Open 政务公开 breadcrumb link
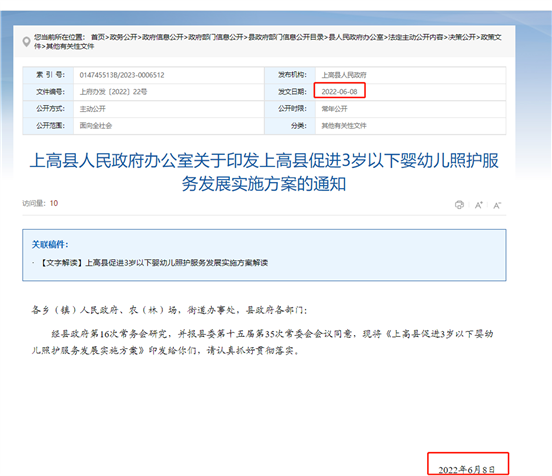This screenshot has width=552, height=476. [123, 37]
